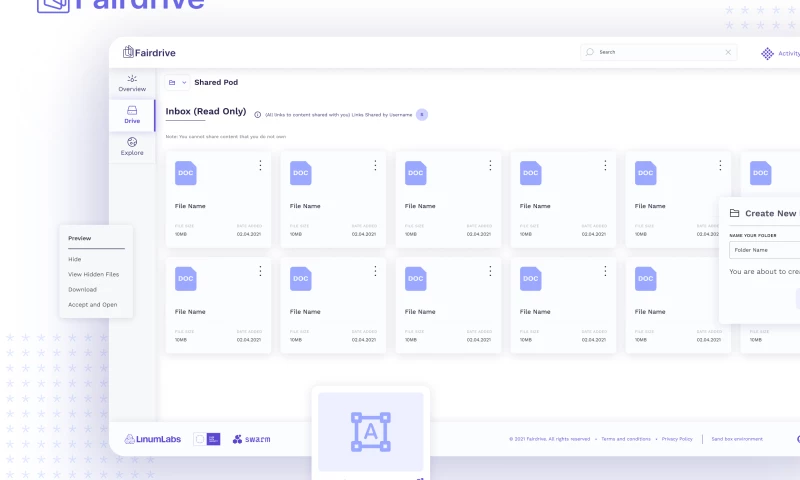Click the two-tone badge between LinumLabs and Swarm

click(x=207, y=439)
